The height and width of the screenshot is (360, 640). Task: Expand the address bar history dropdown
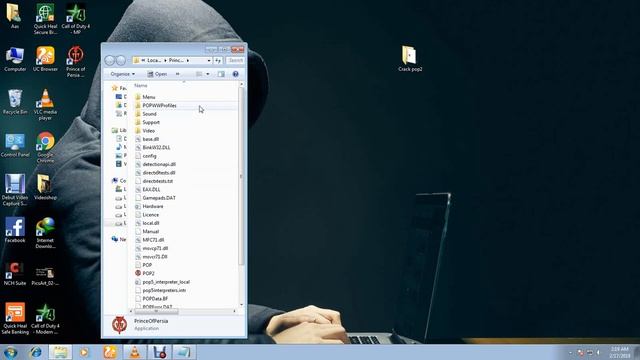tap(209, 60)
